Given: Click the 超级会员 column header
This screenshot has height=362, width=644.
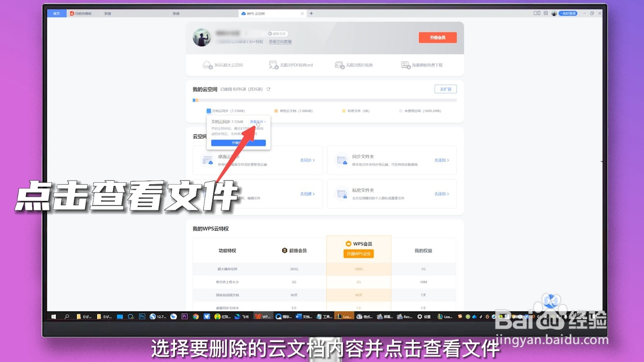Looking at the screenshot, I should click(294, 251).
